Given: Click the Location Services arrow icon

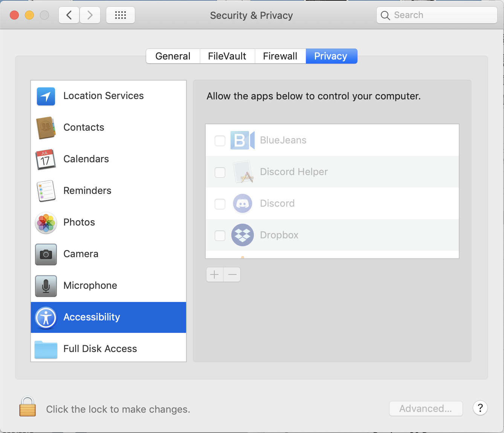Looking at the screenshot, I should coord(46,96).
